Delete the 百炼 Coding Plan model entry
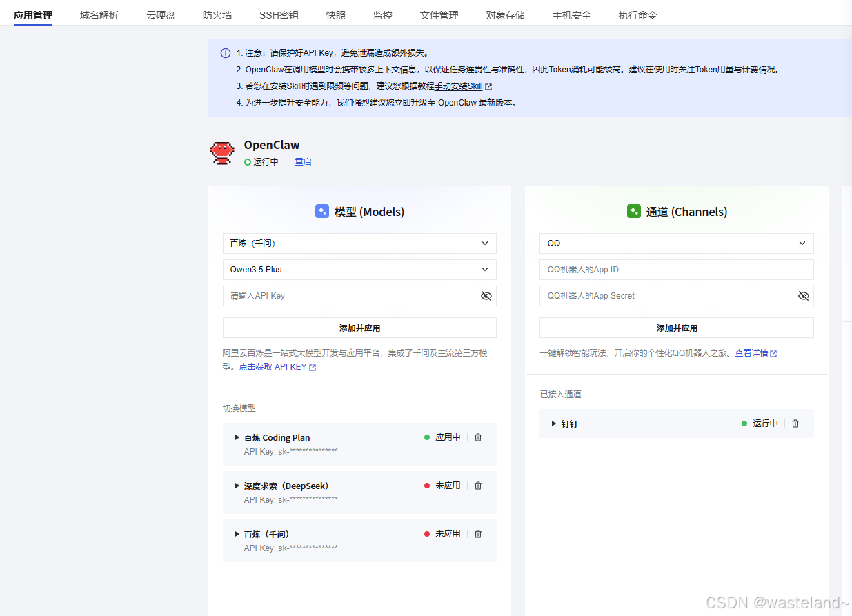The image size is (852, 616). click(478, 437)
